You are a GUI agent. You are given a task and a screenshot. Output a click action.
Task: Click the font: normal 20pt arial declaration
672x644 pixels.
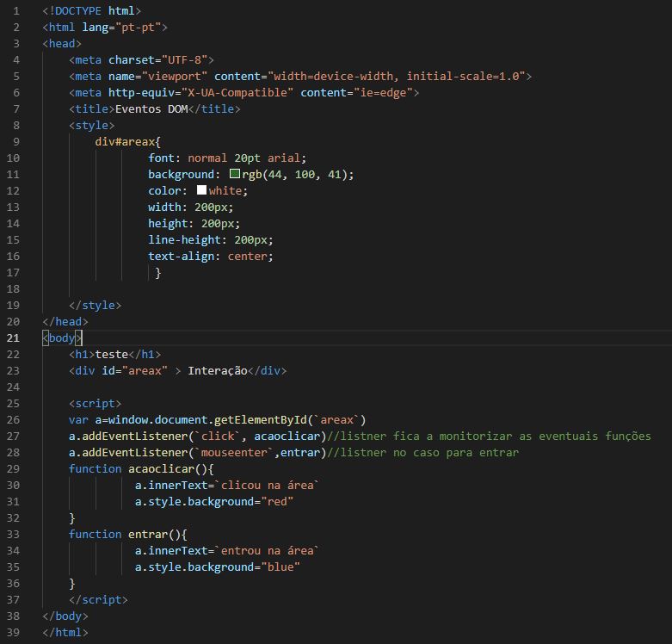click(x=227, y=158)
